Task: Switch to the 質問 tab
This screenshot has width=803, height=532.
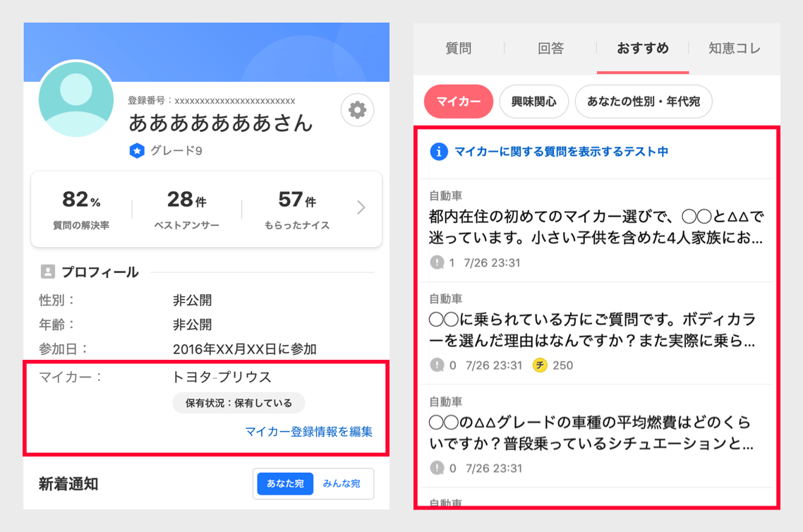Action: click(459, 49)
